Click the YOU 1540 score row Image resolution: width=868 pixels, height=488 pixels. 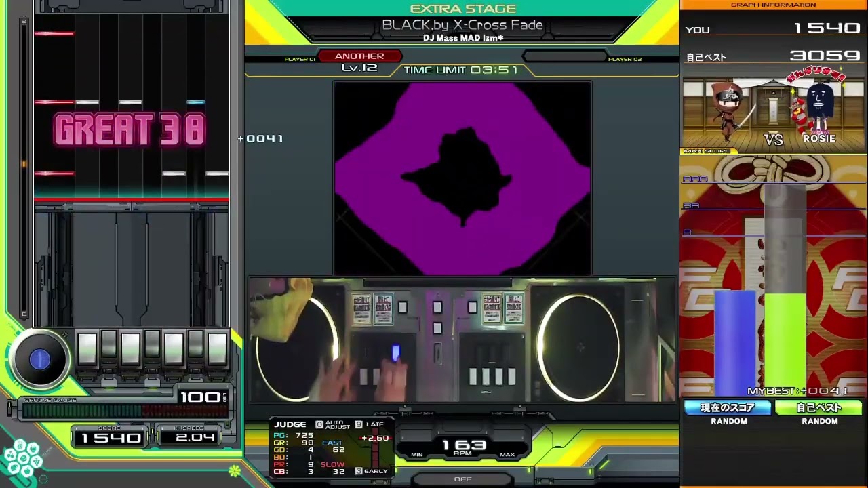[x=773, y=28]
